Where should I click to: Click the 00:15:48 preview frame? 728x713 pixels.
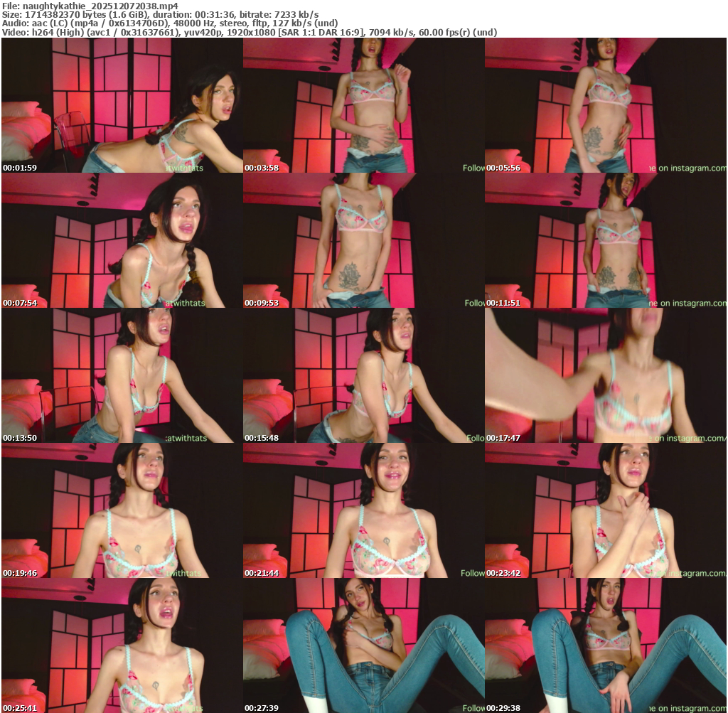point(363,375)
